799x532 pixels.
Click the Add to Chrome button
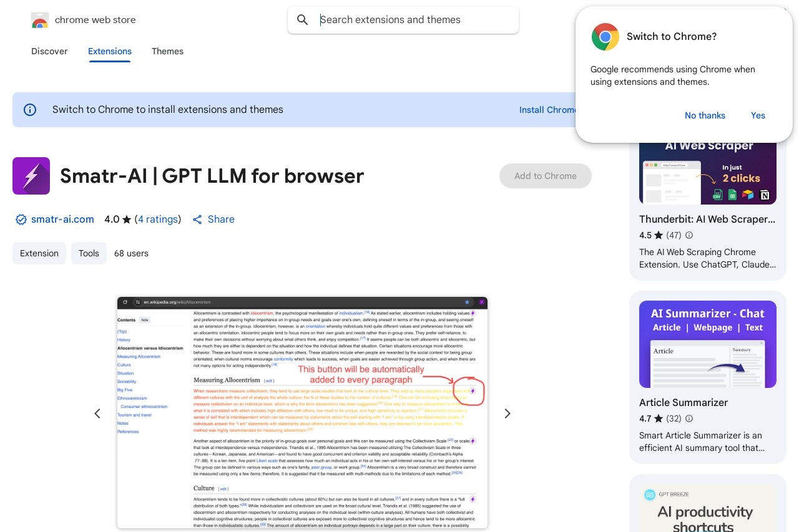pyautogui.click(x=546, y=176)
